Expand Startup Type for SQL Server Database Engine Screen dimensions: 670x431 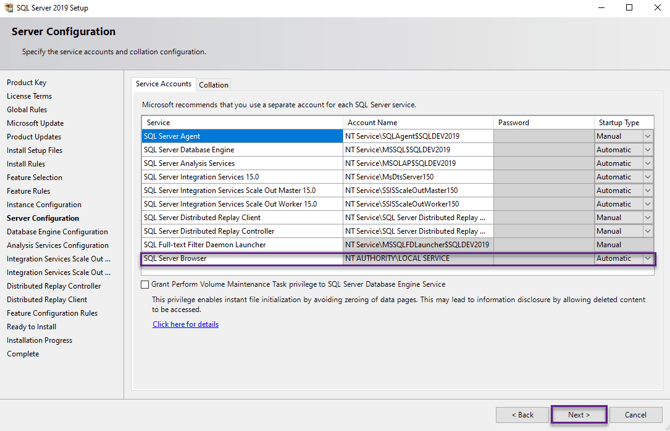[647, 150]
